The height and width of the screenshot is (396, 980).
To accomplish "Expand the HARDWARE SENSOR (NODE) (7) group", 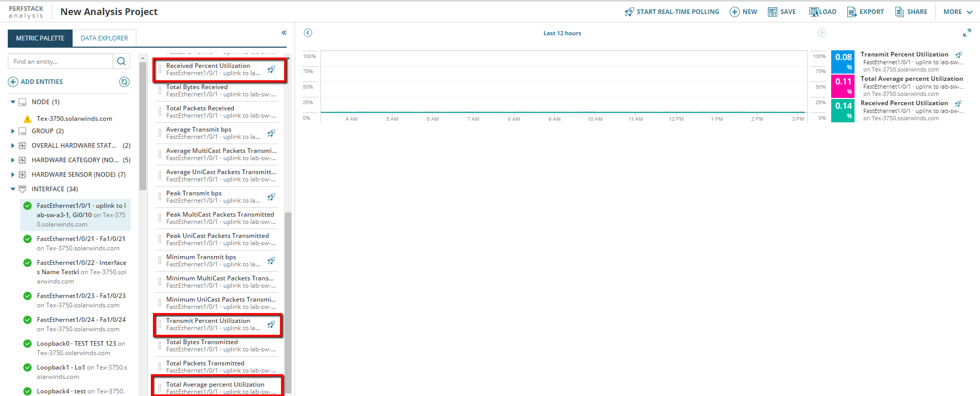I will click(x=13, y=175).
